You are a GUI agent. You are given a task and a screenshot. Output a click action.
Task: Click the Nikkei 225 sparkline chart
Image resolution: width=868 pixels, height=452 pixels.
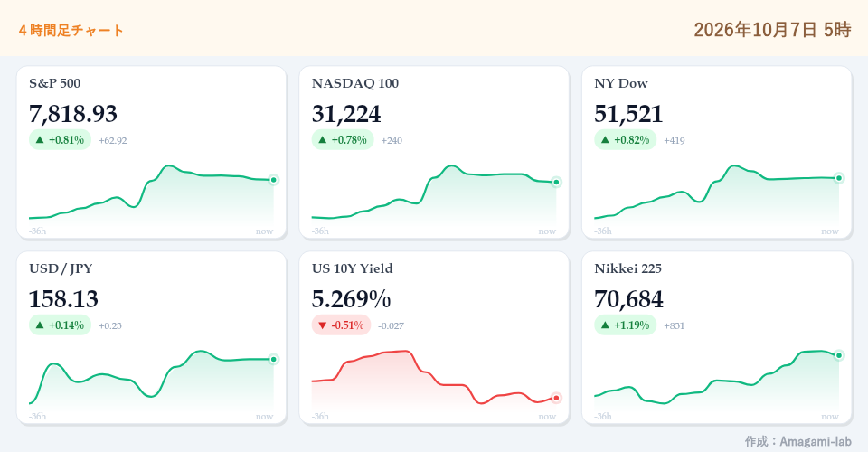717,380
